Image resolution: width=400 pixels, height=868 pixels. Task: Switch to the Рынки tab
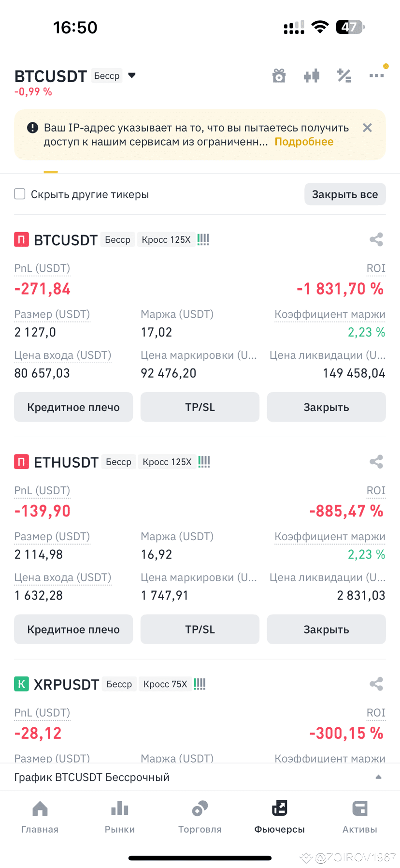pyautogui.click(x=120, y=817)
